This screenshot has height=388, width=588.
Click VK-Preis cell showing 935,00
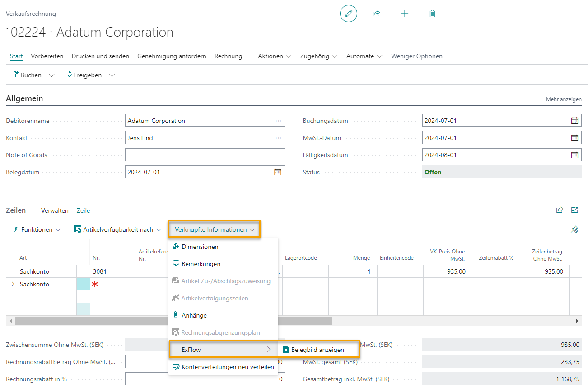(x=448, y=271)
